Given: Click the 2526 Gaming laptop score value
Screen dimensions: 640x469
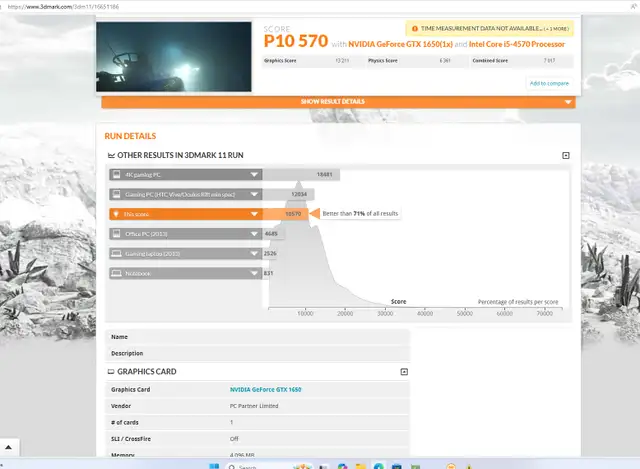Looking at the screenshot, I should 270,253.
